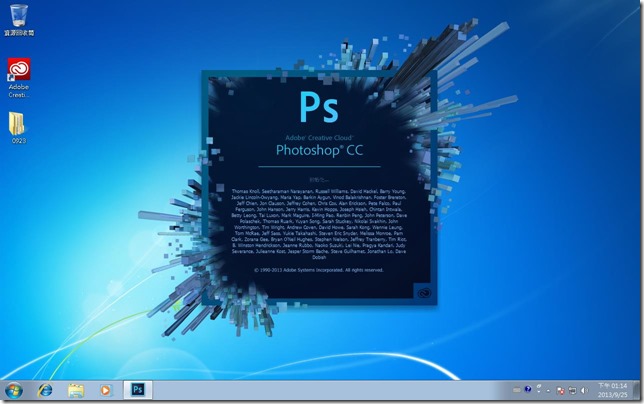The width and height of the screenshot is (644, 404).
Task: Show hidden tray icons arrow
Action: [548, 391]
